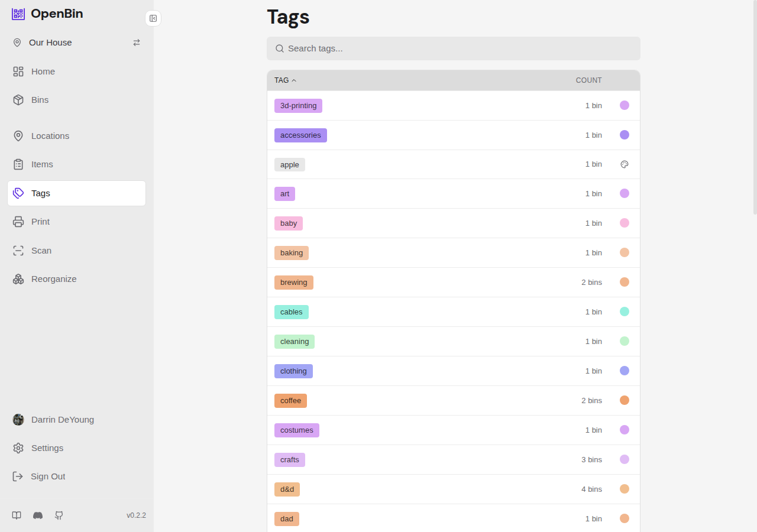This screenshot has width=757, height=532.
Task: Change the color swatch for the coffee tag
Action: [625, 400]
